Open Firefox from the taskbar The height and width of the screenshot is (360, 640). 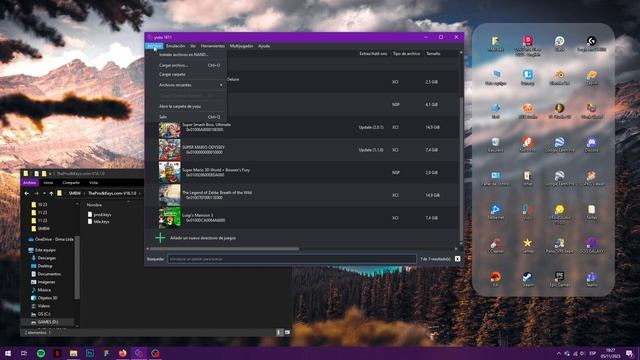tap(122, 353)
